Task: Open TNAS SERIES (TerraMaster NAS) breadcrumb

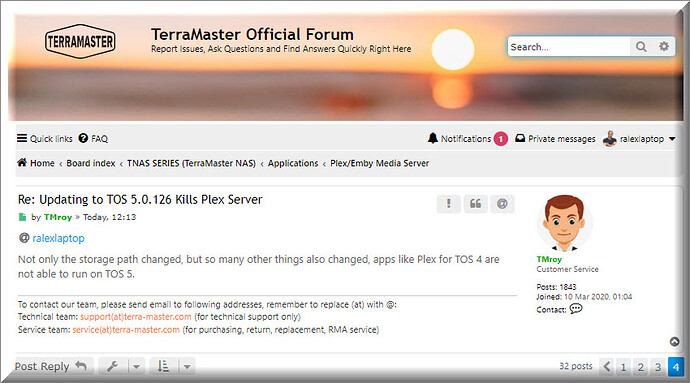Action: [191, 163]
